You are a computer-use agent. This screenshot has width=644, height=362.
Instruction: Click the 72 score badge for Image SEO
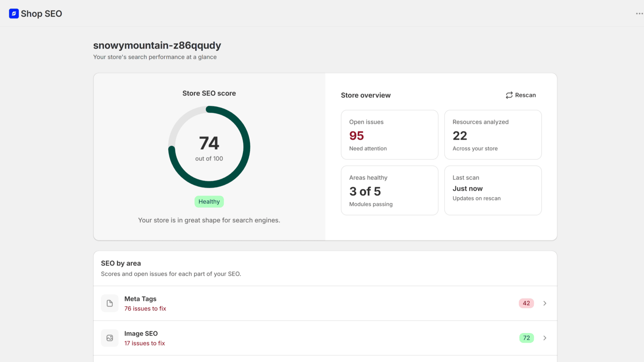pos(526,338)
